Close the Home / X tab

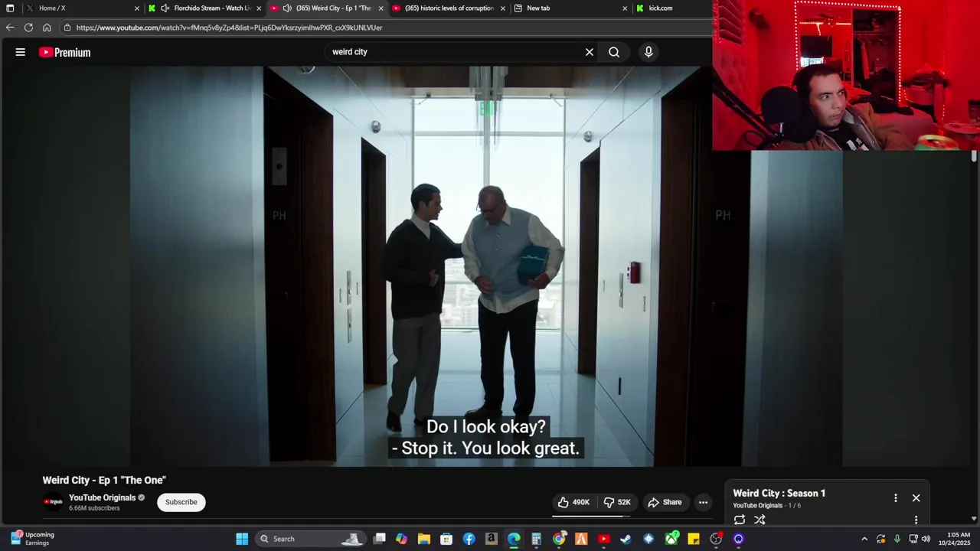click(137, 8)
